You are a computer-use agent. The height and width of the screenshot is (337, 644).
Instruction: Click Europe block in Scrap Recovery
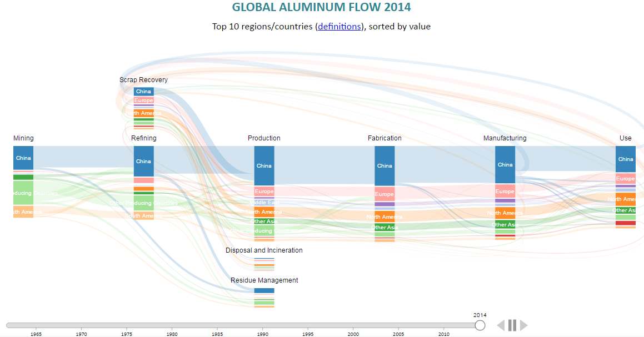[x=143, y=100]
